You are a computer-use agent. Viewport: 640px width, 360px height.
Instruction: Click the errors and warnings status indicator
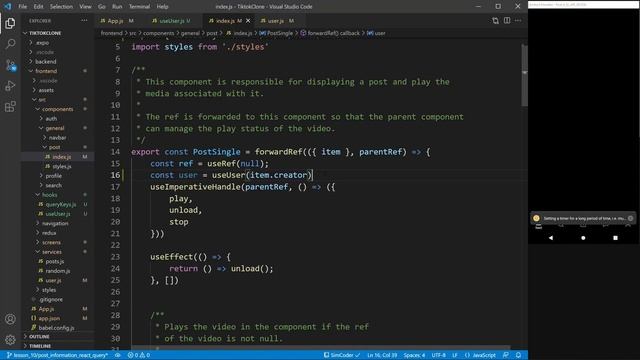click(x=139, y=355)
